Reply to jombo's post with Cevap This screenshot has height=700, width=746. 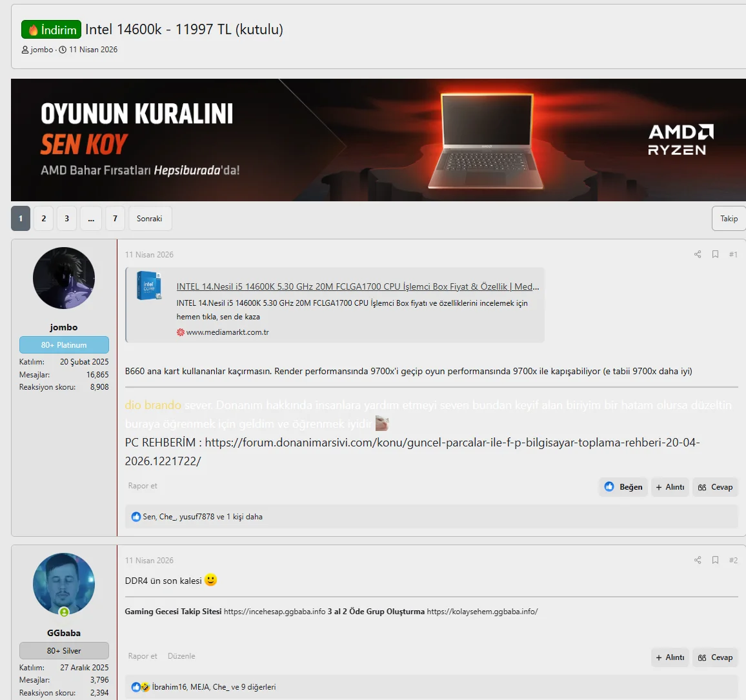pos(715,487)
